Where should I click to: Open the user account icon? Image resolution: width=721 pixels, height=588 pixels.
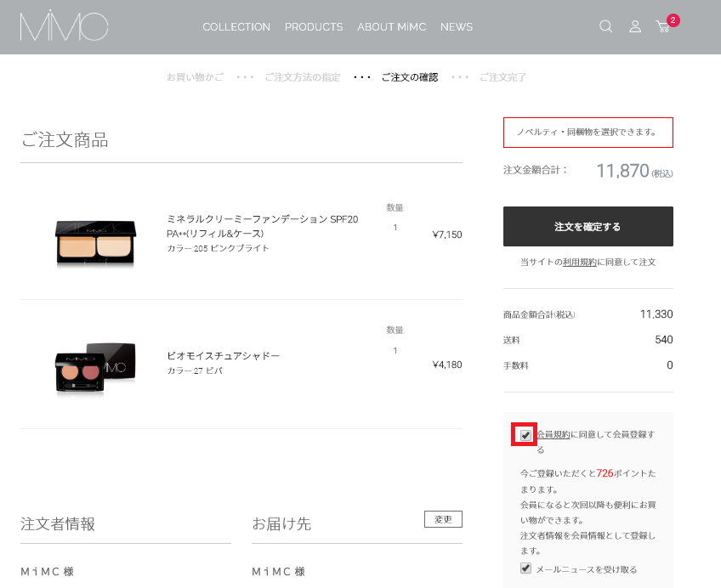click(635, 26)
